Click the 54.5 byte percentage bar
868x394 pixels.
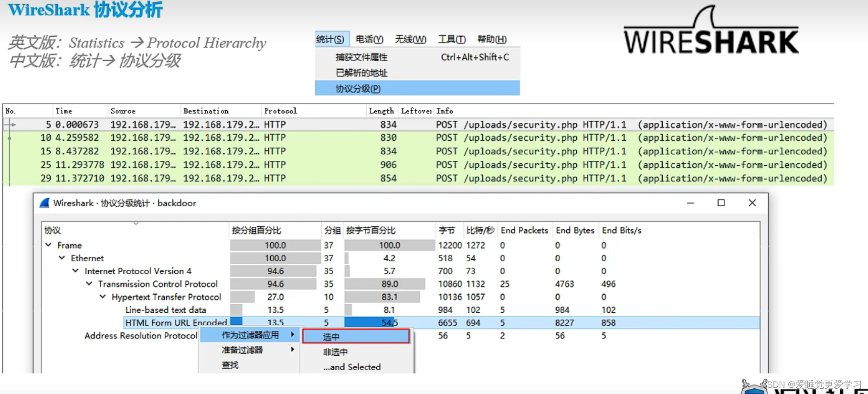390,323
